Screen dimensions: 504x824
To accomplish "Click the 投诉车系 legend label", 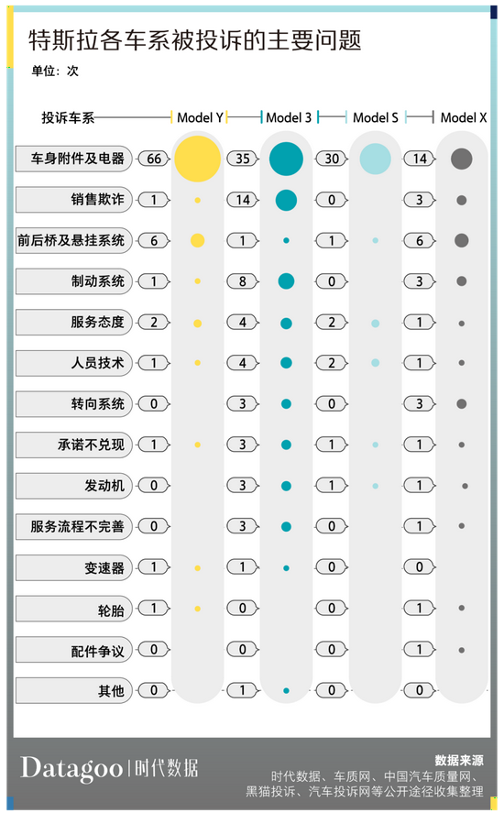I will [68, 117].
